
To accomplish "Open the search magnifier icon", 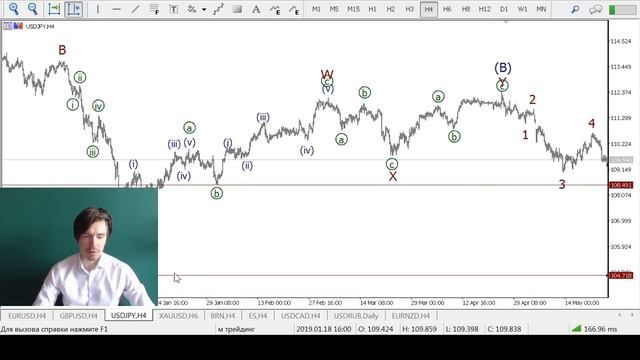I will pyautogui.click(x=575, y=9).
